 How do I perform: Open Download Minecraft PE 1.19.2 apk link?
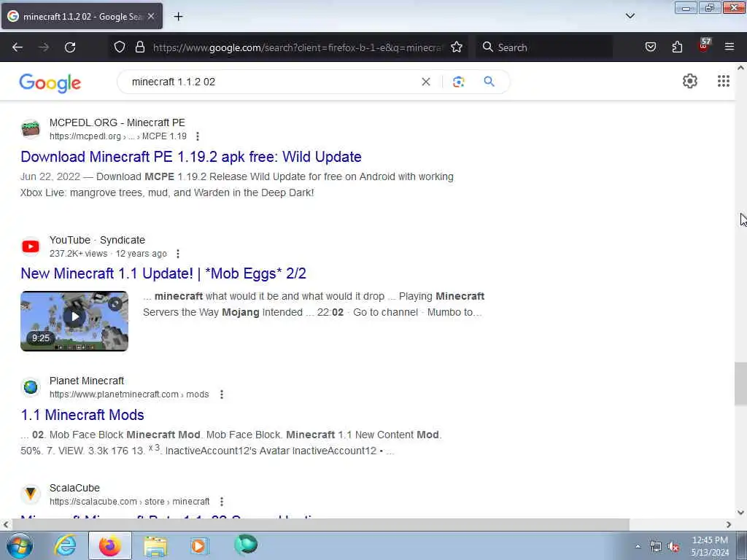coord(191,157)
